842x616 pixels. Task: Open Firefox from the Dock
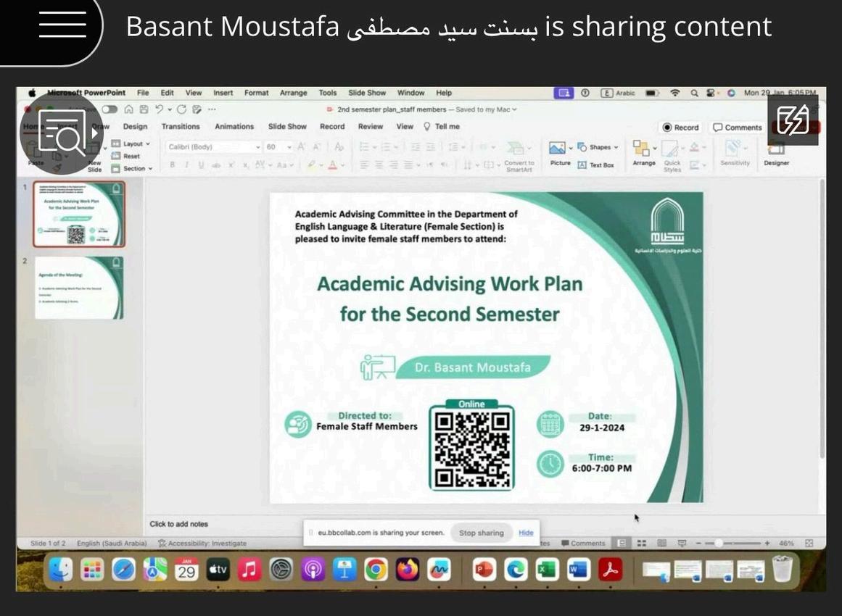click(408, 570)
